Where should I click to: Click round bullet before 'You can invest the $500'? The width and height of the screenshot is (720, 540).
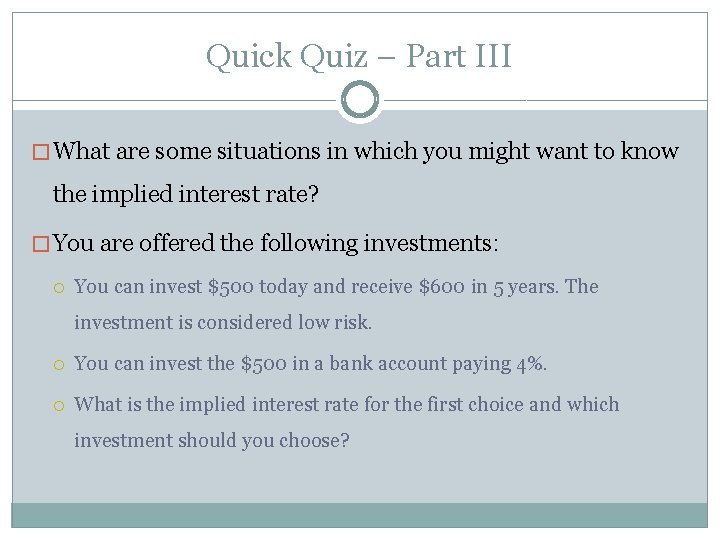[59, 365]
